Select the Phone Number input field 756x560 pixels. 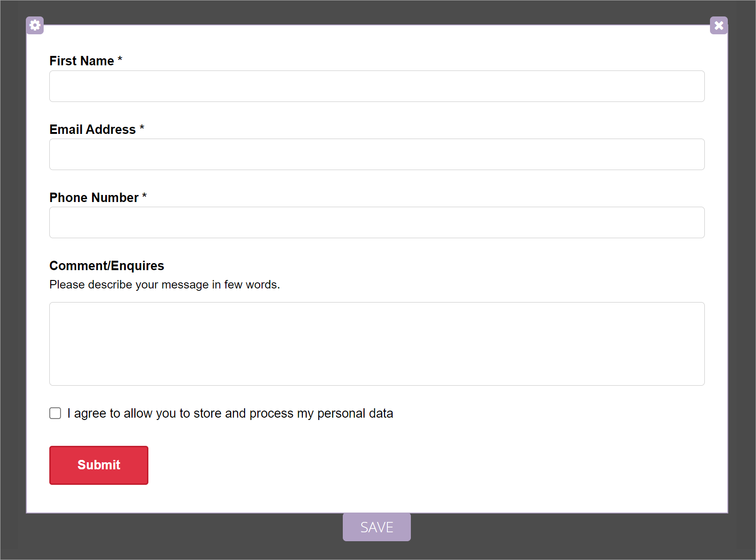(x=377, y=223)
